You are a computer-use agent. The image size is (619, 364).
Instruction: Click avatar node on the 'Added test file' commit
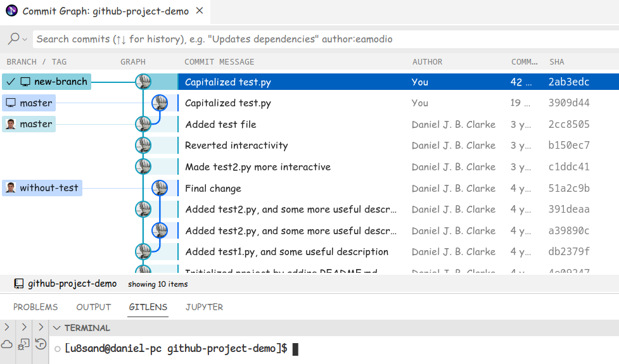(143, 124)
